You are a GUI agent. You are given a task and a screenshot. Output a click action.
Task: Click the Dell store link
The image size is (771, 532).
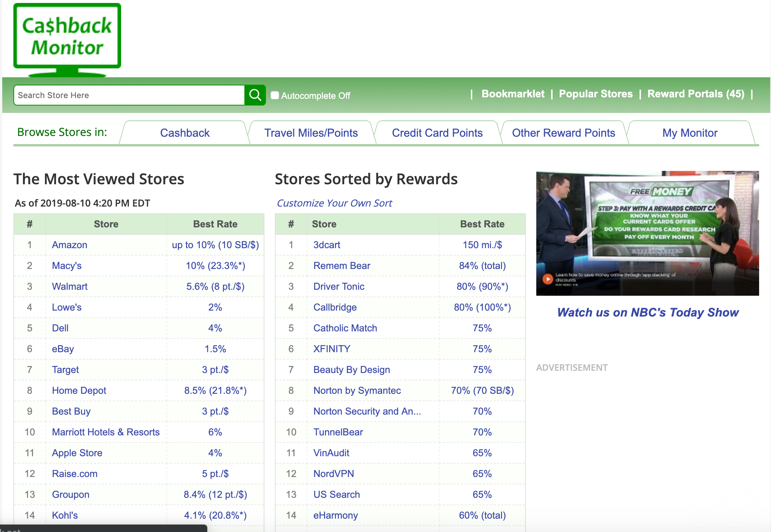(60, 328)
